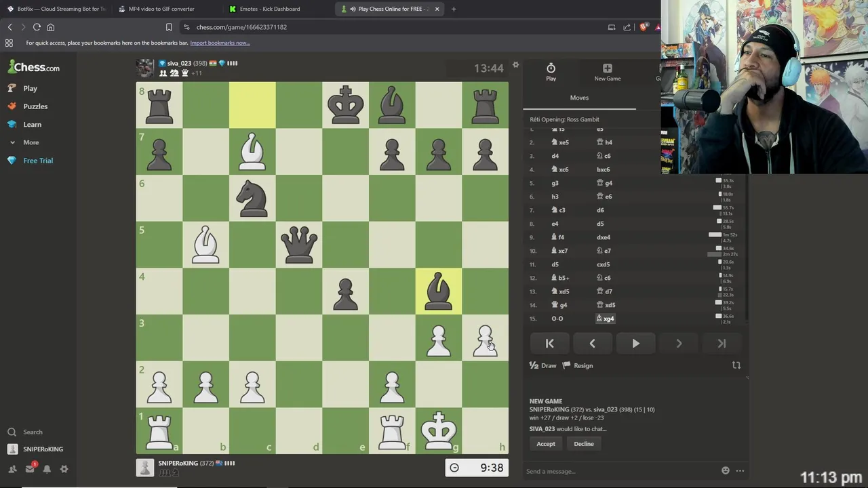Select move 15 bishop xg4 in the move list
The height and width of the screenshot is (488, 868).
point(605,319)
